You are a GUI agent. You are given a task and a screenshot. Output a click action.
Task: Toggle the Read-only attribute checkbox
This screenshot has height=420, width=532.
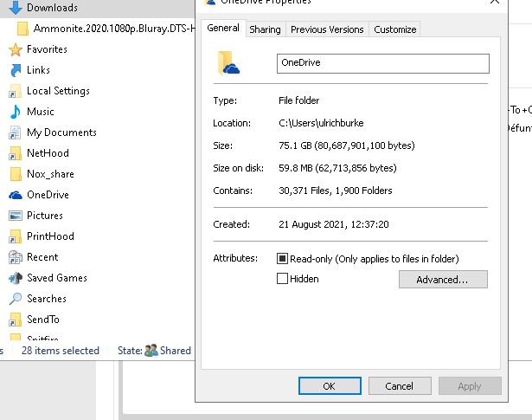click(282, 259)
